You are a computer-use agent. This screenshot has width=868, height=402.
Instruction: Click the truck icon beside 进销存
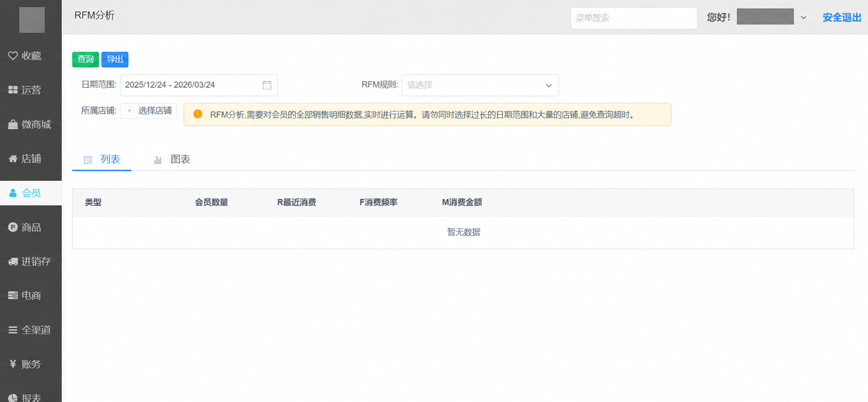coord(13,262)
